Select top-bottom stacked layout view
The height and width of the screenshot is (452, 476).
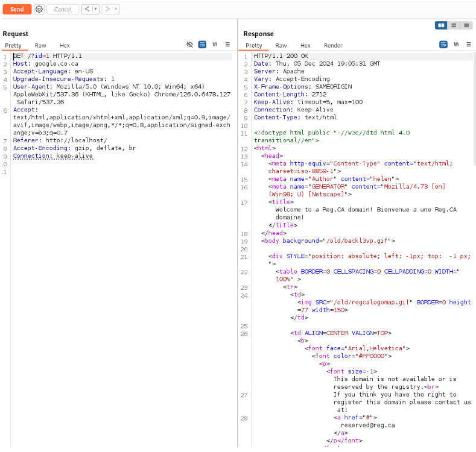(454, 25)
